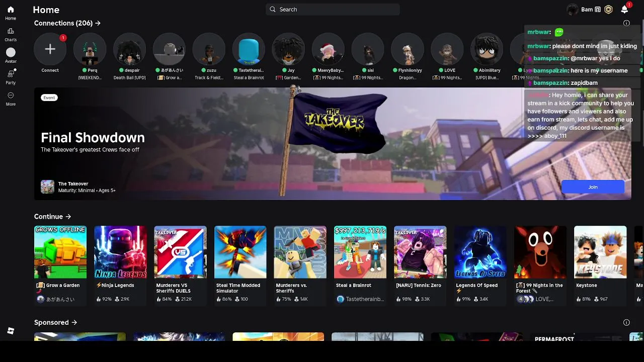Open Legends Of Speed thumbnail
Viewport: 644px width, 362px height.
[x=480, y=252]
